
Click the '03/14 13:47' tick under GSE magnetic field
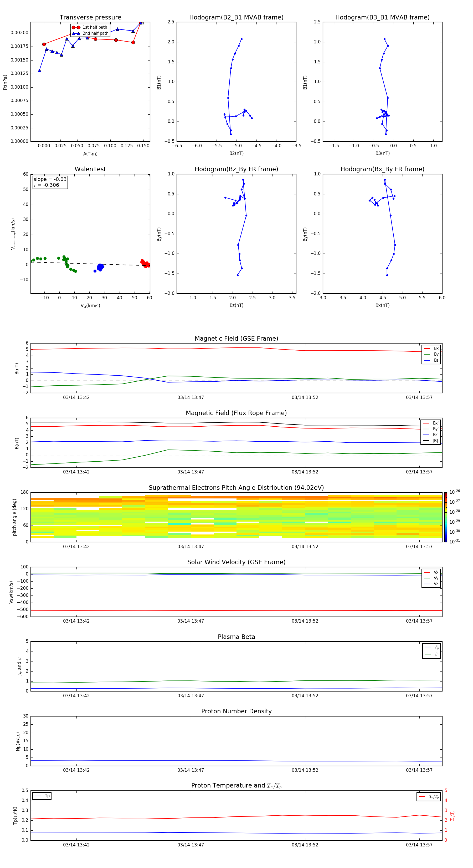(191, 398)
